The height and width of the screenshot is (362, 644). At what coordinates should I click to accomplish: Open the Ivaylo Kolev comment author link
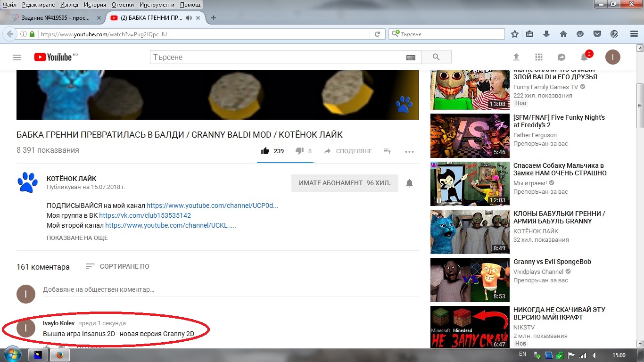pyautogui.click(x=58, y=323)
